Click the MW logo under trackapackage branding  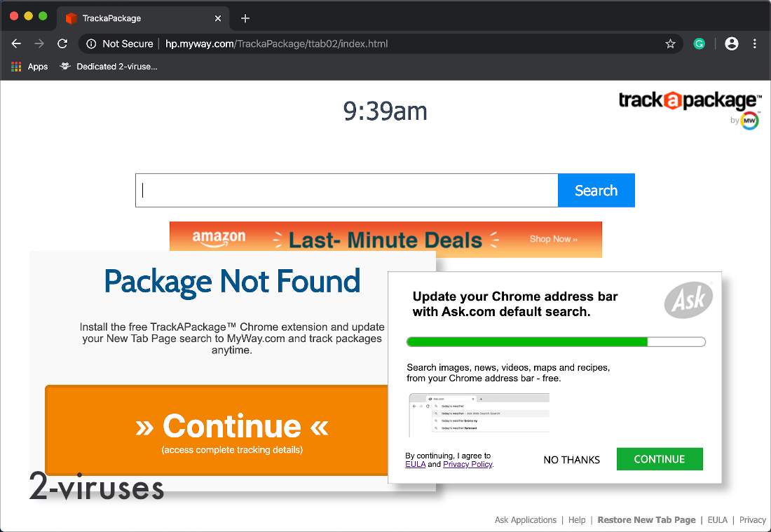pyautogui.click(x=749, y=121)
